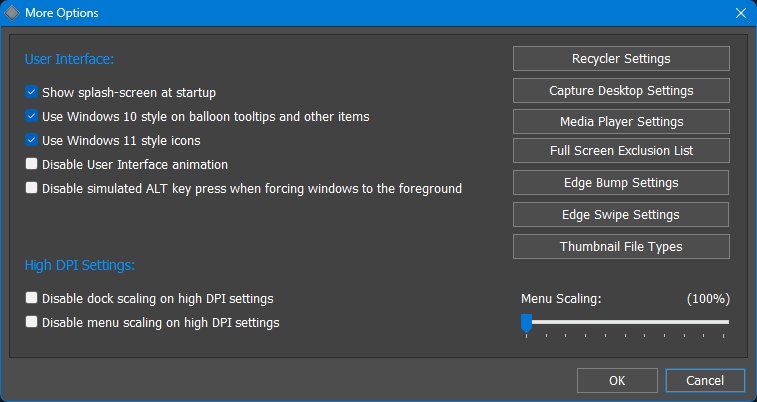Open Edge Swipe Settings
This screenshot has height=402, width=757.
pos(621,214)
